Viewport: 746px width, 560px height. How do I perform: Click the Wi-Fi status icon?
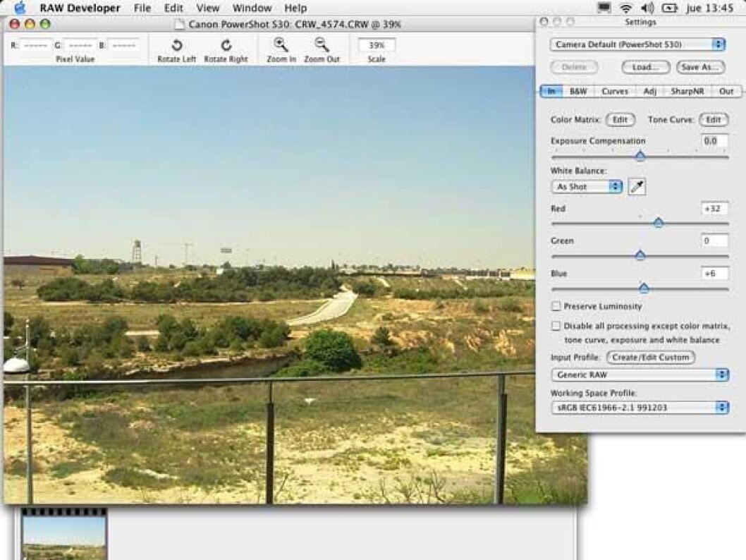[x=626, y=8]
